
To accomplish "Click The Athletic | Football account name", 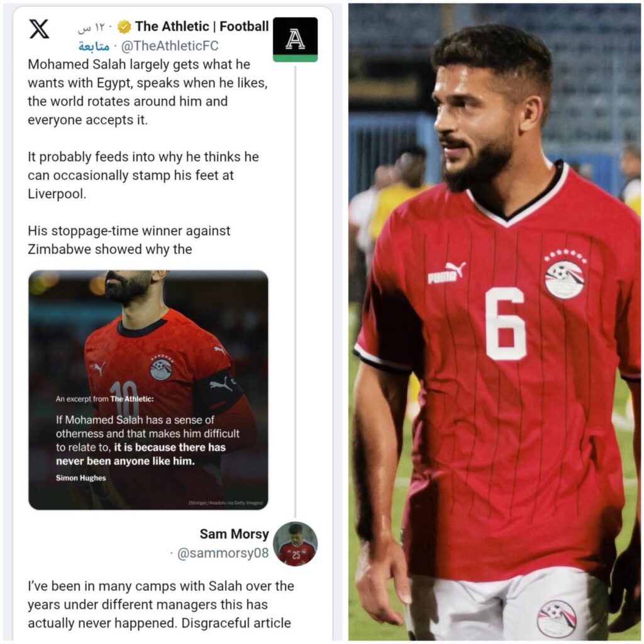I will 202,26.
